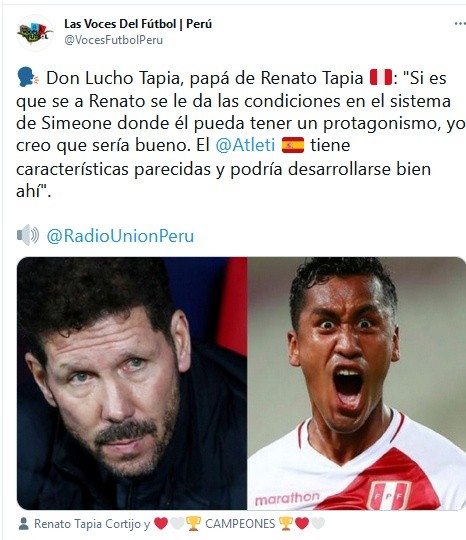This screenshot has width=466, height=540.
Task: Click the Spain flag emoji next to @Atleti
Action: (293, 145)
